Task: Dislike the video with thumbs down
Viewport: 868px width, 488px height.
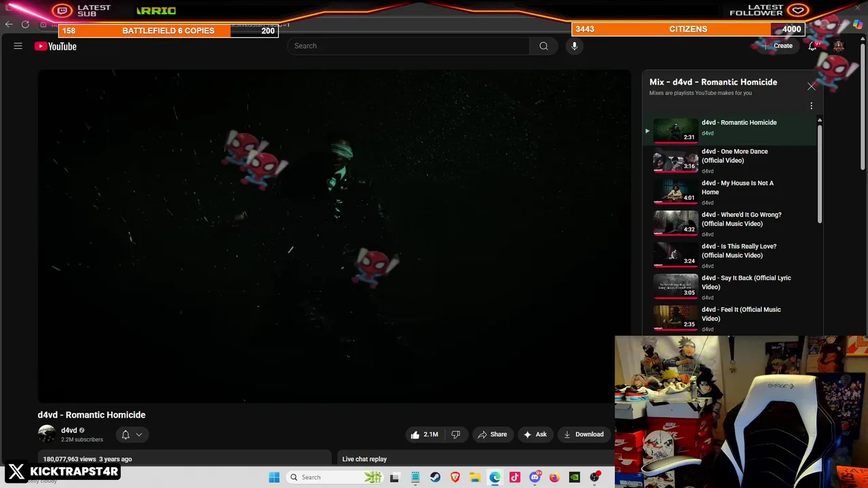Action: coord(456,434)
